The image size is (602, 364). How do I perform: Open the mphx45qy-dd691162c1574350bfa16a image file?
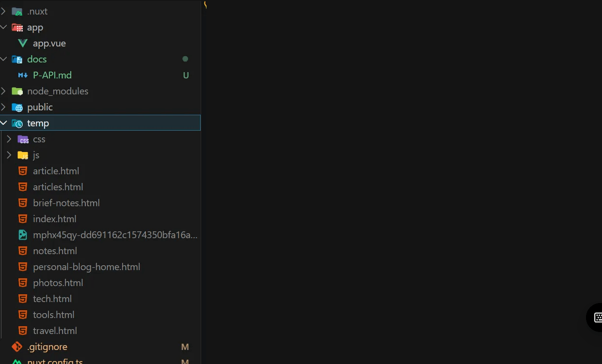tap(115, 235)
